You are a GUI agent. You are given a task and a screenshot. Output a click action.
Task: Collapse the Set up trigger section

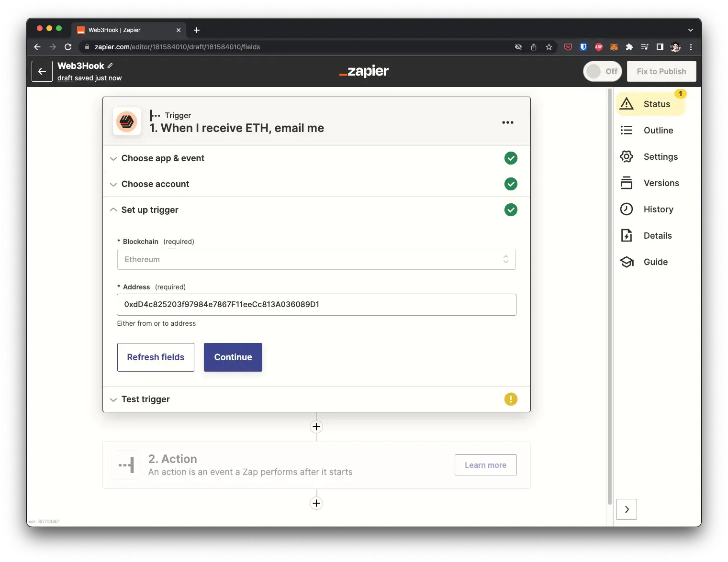pos(316,210)
